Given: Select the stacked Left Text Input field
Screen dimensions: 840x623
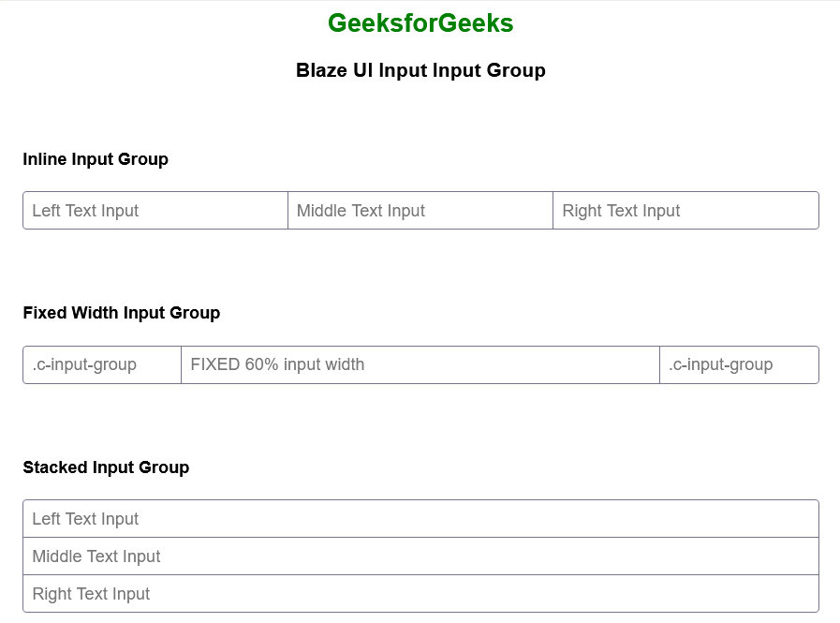Looking at the screenshot, I should [420, 519].
